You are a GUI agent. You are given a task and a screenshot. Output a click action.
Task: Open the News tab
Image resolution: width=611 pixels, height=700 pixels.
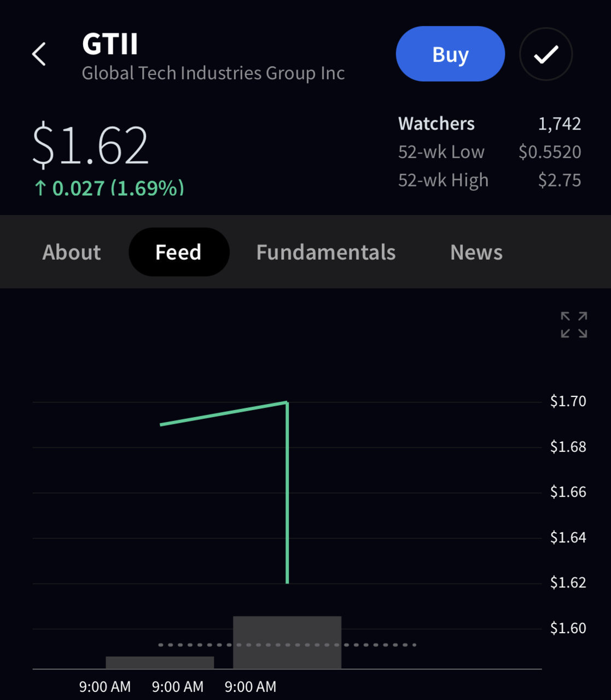pos(476,252)
